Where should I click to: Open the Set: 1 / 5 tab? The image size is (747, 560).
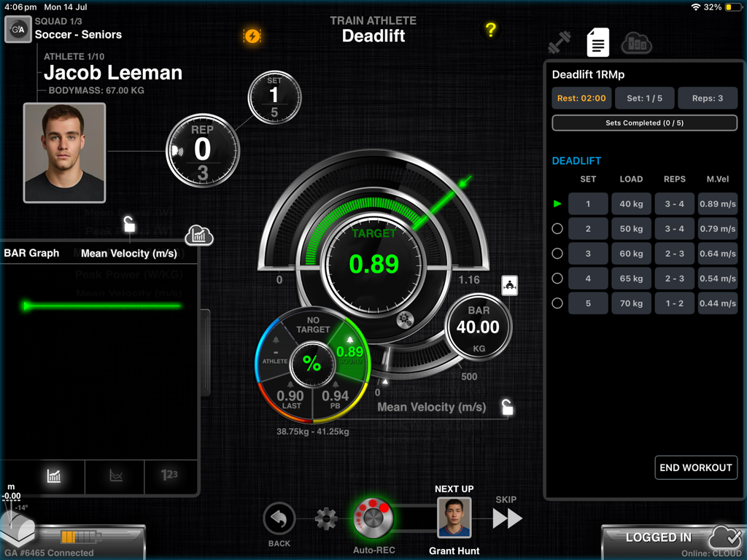click(645, 98)
